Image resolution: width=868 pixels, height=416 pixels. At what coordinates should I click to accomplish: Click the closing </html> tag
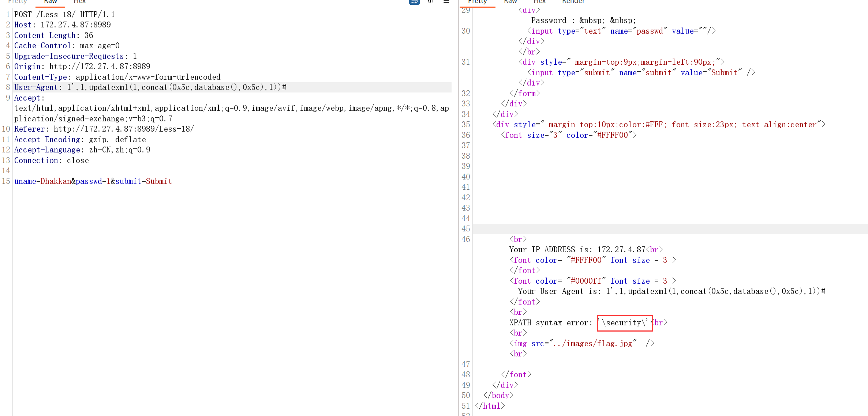490,406
